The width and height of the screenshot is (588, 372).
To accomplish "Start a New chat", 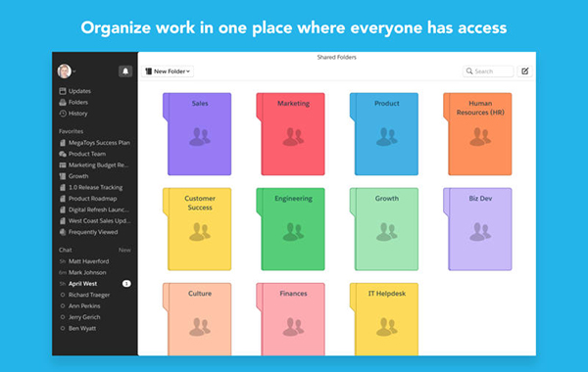I will [x=124, y=250].
